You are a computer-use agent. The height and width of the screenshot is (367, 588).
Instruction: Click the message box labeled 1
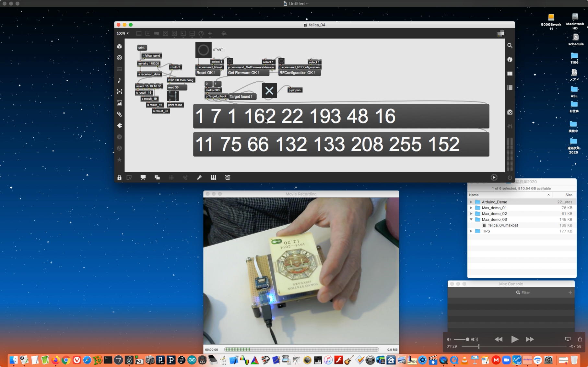click(x=217, y=84)
